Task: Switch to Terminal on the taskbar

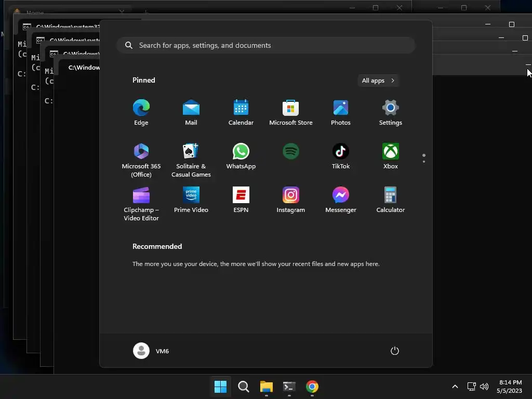Action: pyautogui.click(x=289, y=387)
